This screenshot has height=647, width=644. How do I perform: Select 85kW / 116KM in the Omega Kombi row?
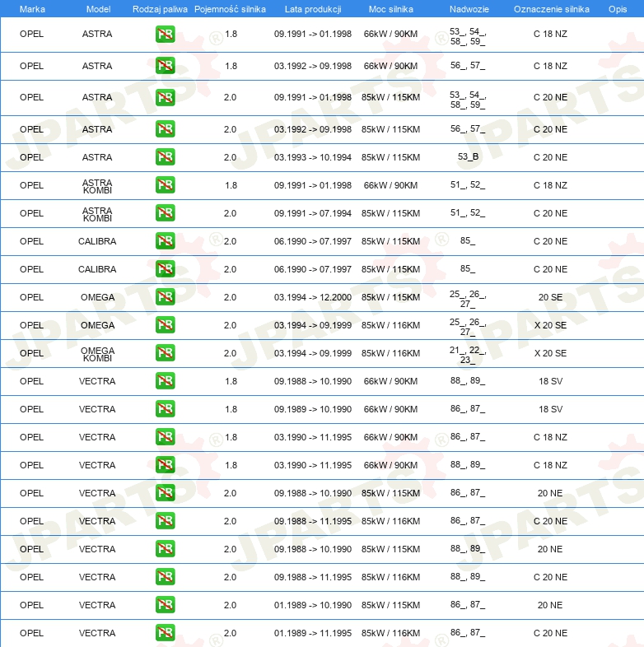390,353
